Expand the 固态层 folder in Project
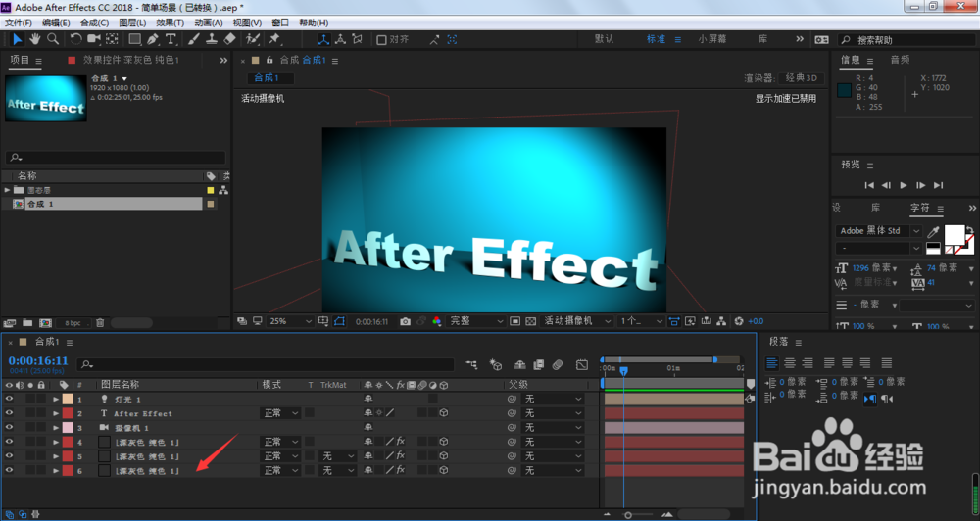 [8, 190]
